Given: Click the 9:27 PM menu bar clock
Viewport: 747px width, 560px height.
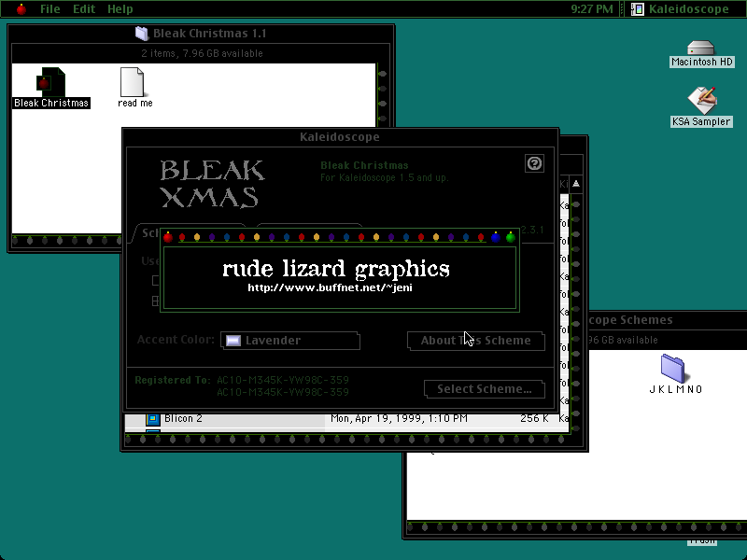Looking at the screenshot, I should click(592, 9).
